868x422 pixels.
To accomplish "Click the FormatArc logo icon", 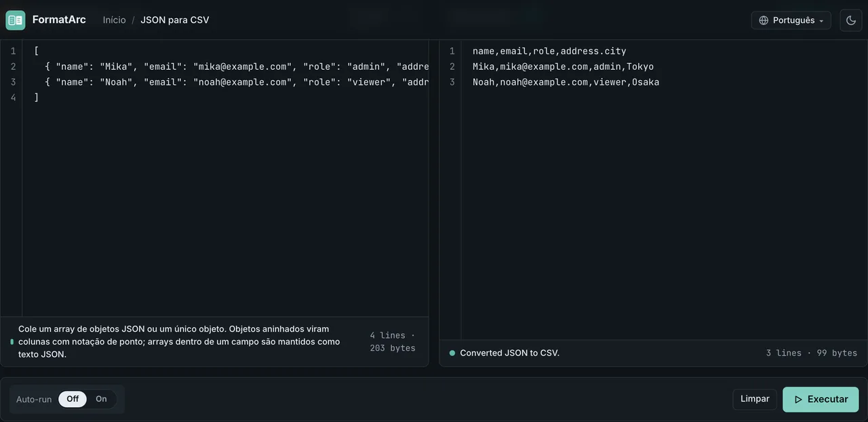I will [15, 20].
